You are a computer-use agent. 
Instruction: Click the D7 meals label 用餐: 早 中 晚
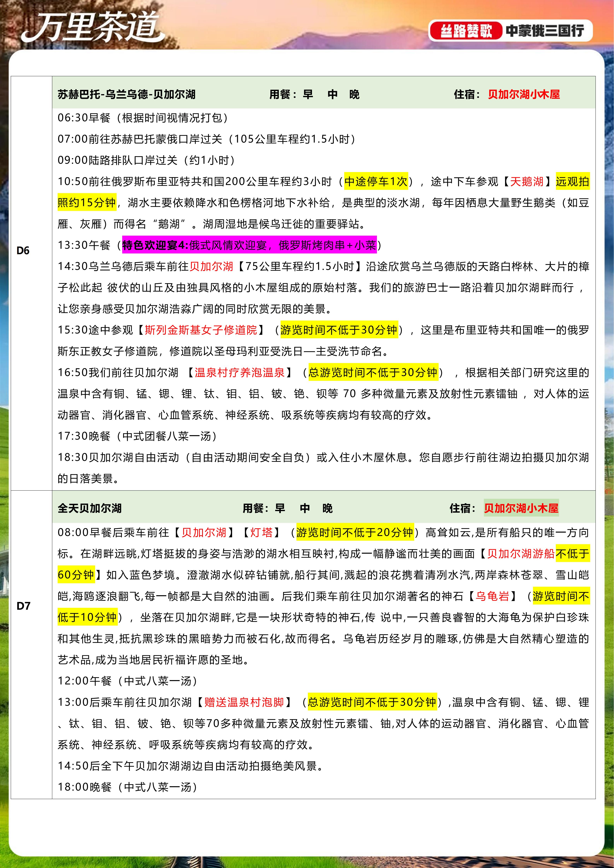(288, 508)
